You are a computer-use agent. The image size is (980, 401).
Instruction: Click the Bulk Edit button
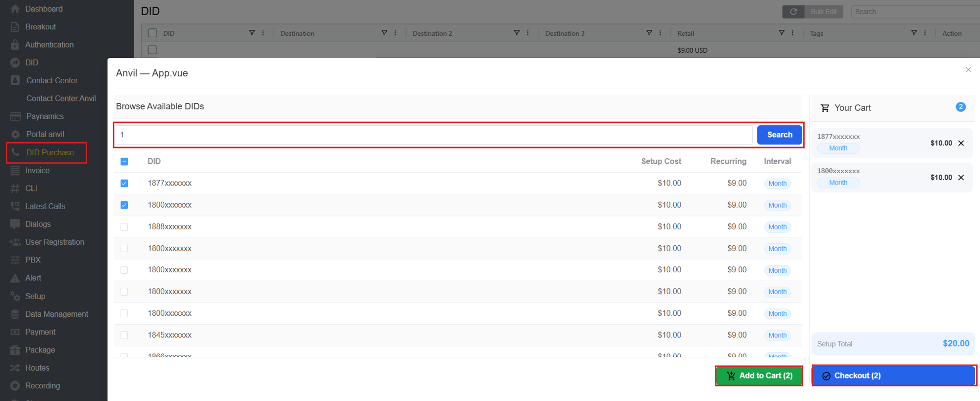(824, 12)
